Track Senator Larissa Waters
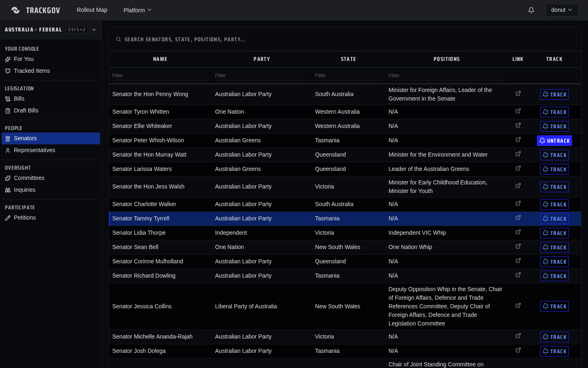Screen dimensions: 588x368 tap(555, 169)
